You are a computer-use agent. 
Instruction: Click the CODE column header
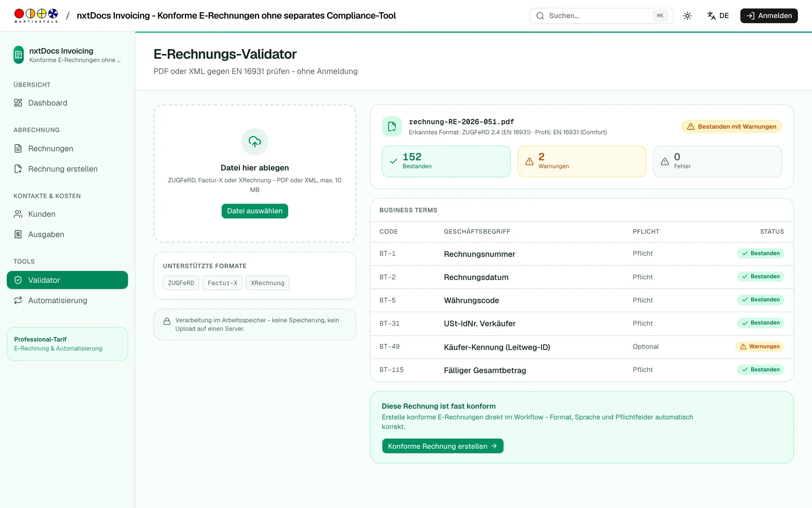389,232
